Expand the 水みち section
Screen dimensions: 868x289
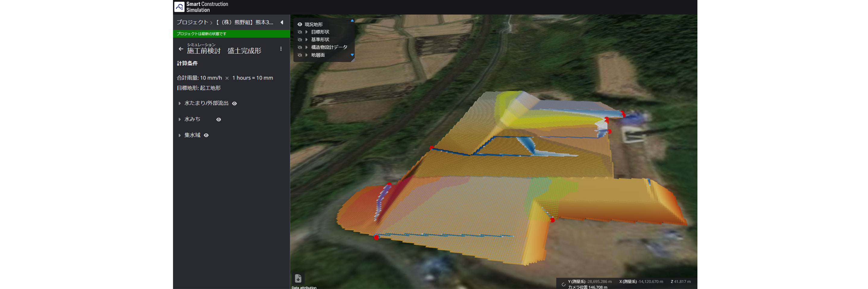[180, 120]
